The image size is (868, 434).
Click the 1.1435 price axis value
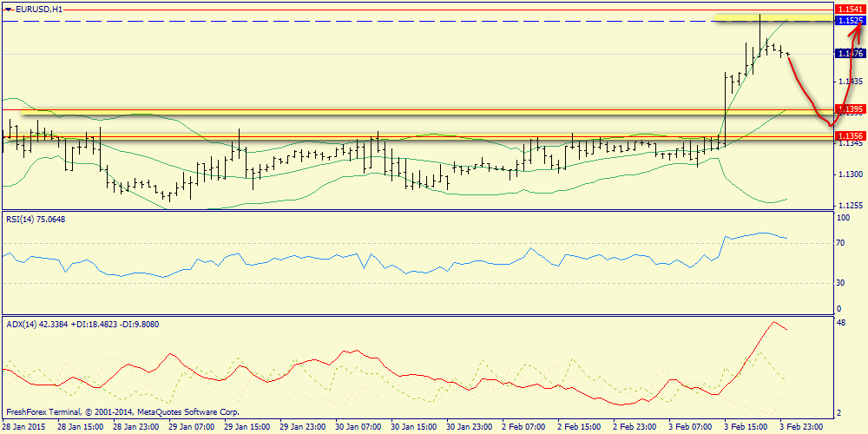[x=850, y=82]
